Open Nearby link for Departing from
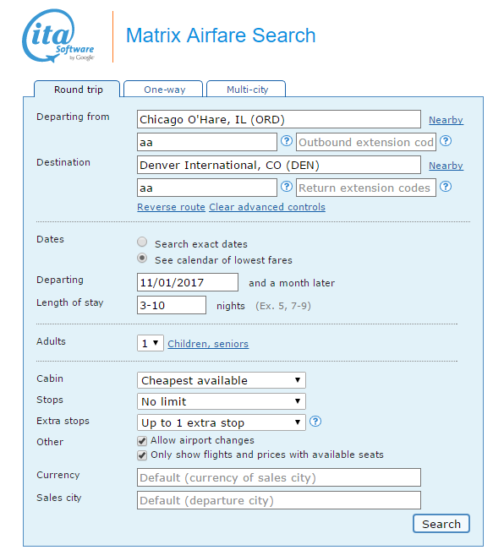 [446, 120]
